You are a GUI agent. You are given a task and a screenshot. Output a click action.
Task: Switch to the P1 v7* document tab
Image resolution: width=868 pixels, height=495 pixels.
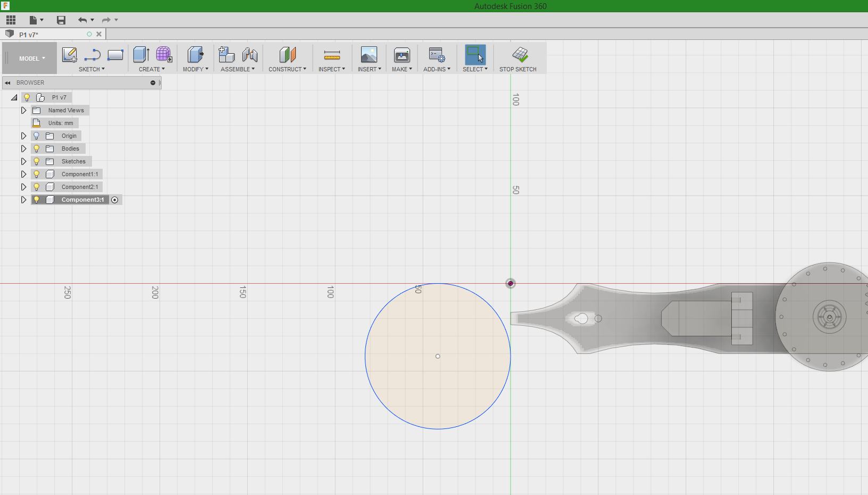[52, 34]
